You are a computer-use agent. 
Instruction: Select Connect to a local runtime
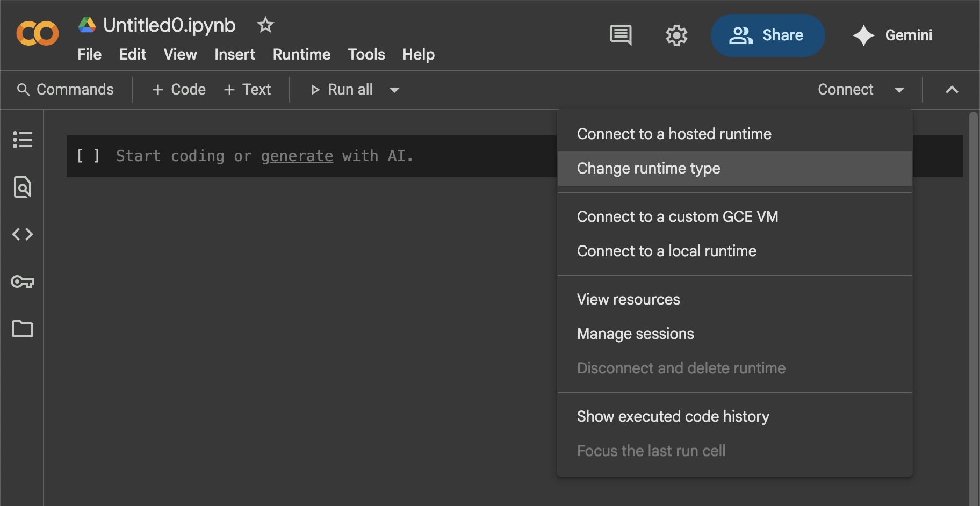pos(734,251)
